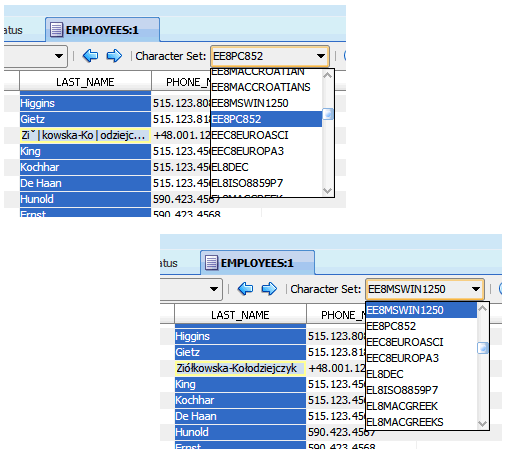Open the EE8PC852 character set combo box

click(270, 56)
